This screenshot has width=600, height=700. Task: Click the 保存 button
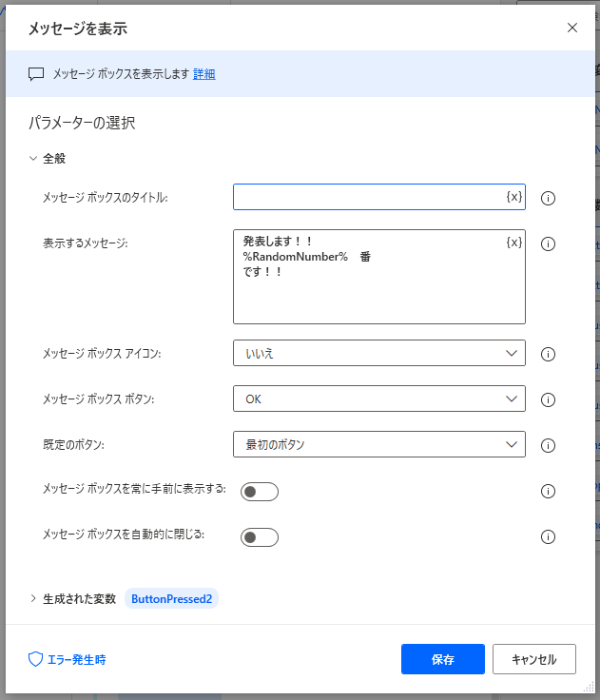(442, 659)
